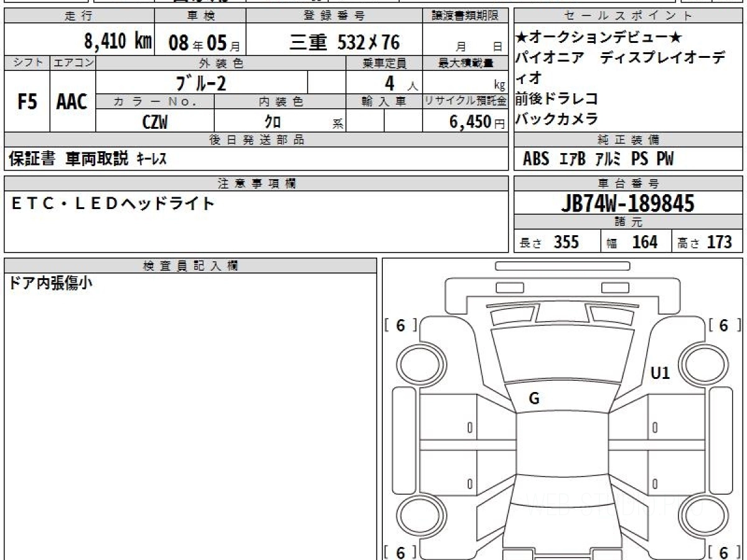
Task: Select the inspector note ドア内張傷小
Action: point(50,284)
